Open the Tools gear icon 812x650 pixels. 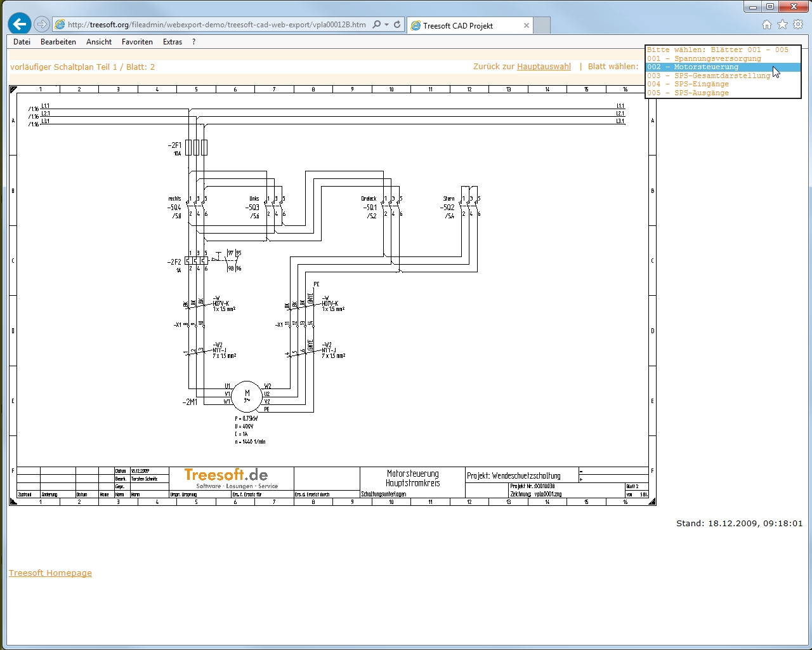(x=798, y=25)
